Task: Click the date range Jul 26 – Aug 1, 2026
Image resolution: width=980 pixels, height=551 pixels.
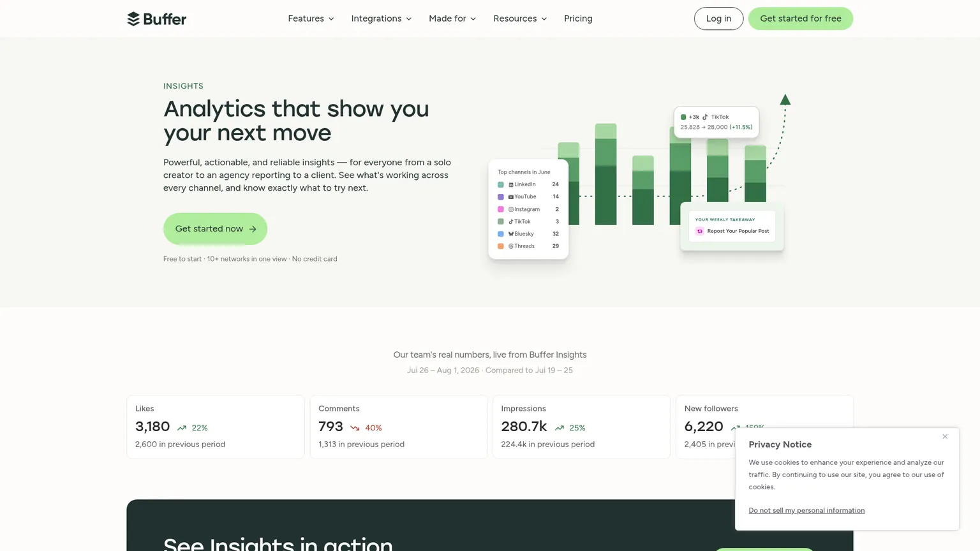Action: click(x=443, y=371)
